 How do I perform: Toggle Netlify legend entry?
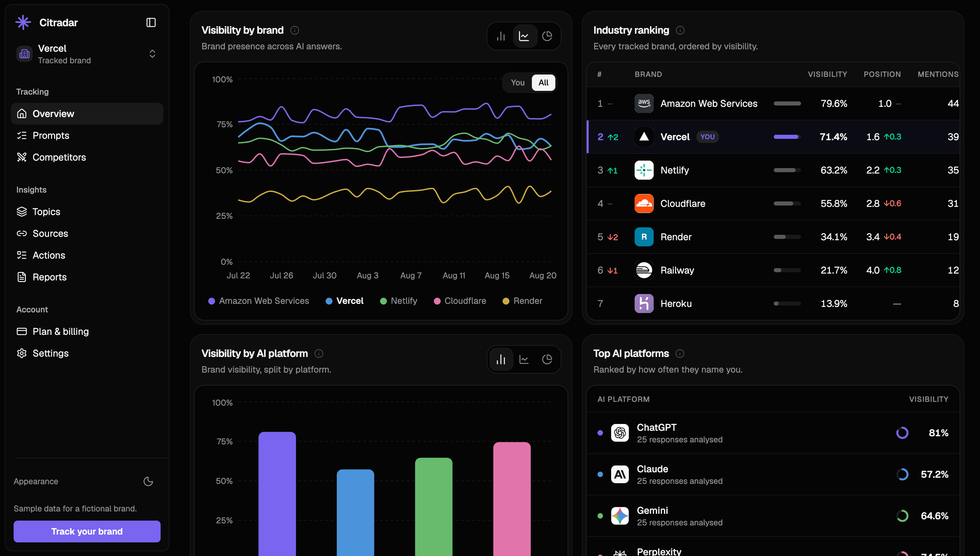(x=398, y=301)
